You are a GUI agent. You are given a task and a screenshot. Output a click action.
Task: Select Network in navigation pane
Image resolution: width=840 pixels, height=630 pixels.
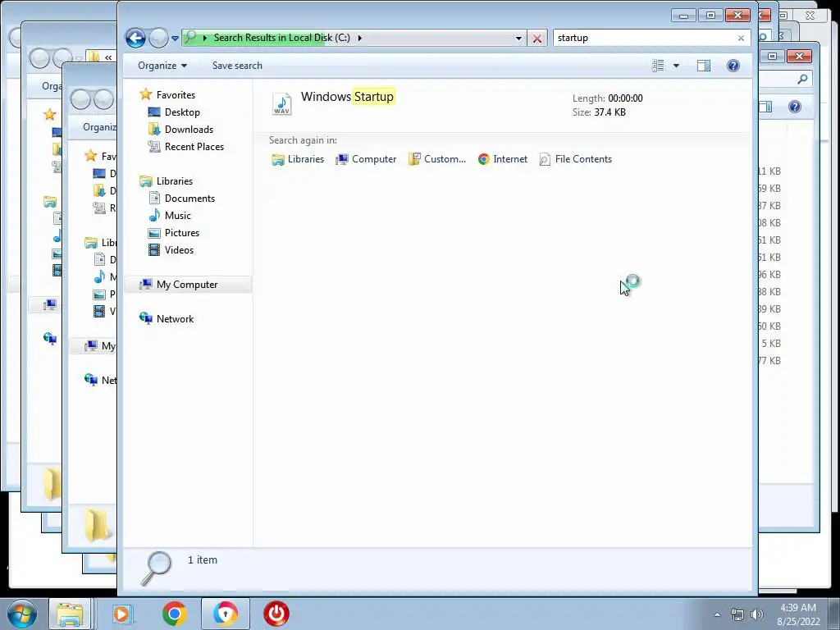(175, 319)
